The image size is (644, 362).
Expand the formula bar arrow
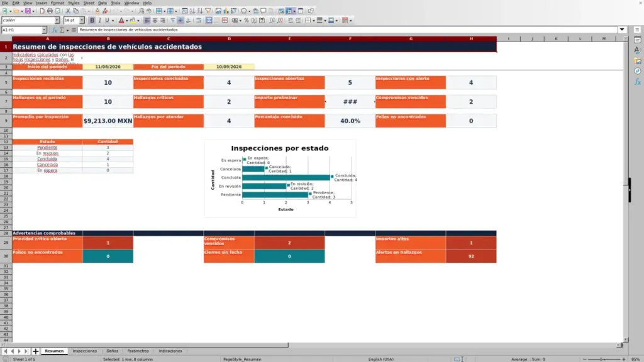pos(622,30)
